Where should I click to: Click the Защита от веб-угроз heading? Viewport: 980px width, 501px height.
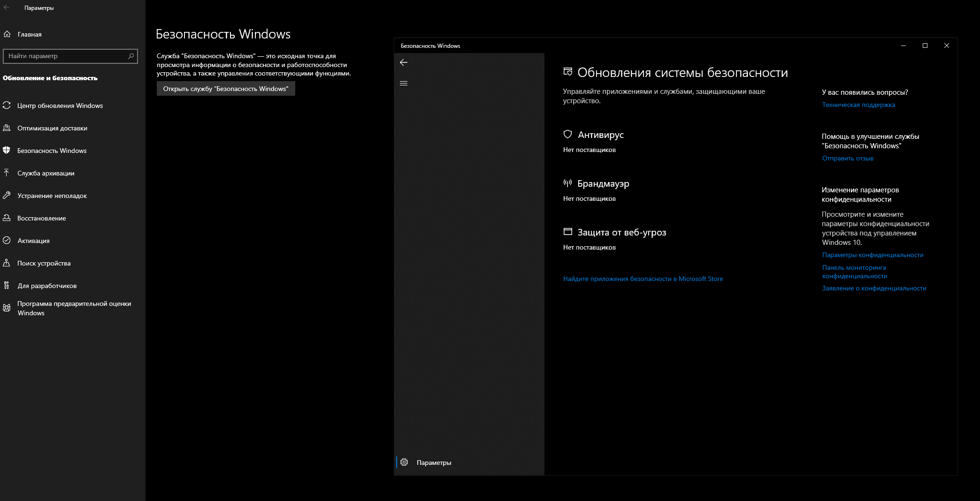(x=622, y=233)
